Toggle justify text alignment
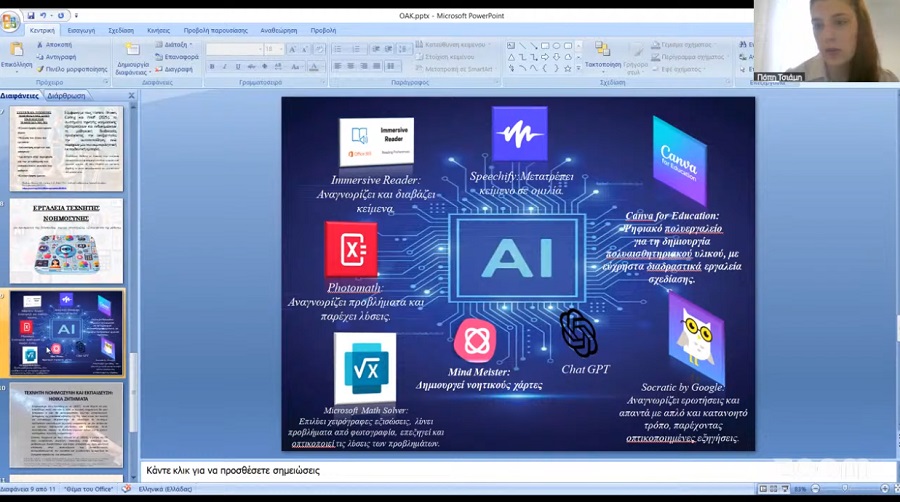 click(x=377, y=67)
